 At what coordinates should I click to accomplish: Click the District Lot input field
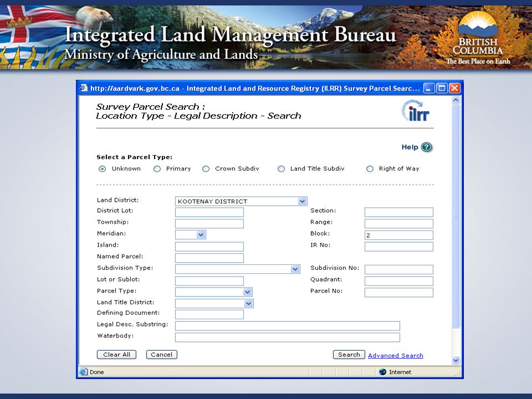point(209,212)
